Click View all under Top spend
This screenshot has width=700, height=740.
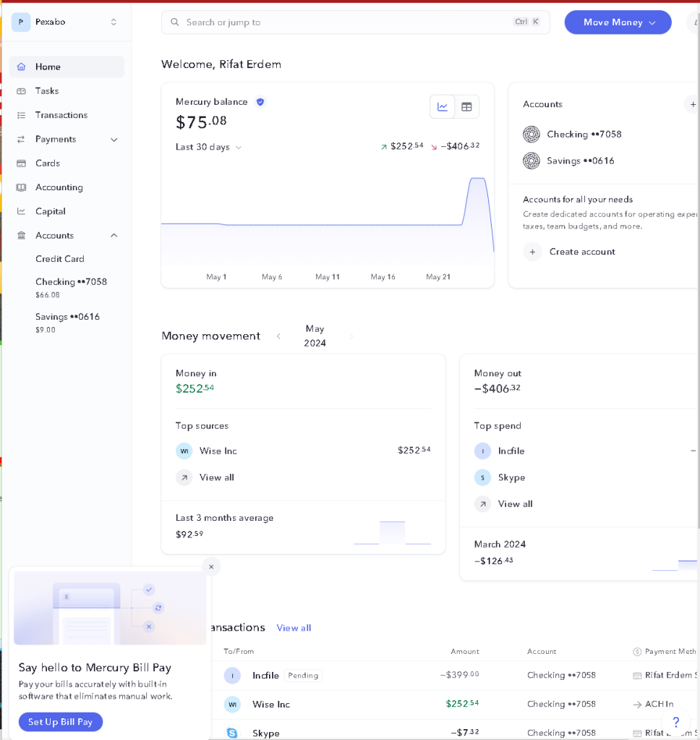coord(515,503)
